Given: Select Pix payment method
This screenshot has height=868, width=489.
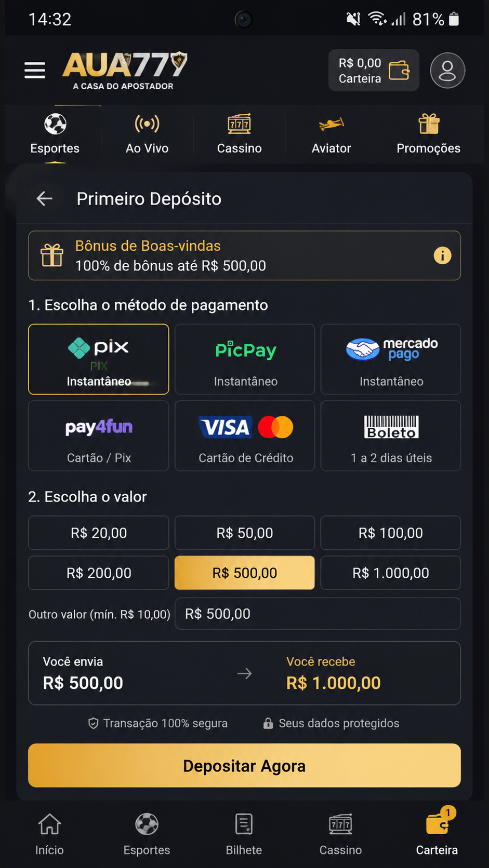Looking at the screenshot, I should point(99,359).
